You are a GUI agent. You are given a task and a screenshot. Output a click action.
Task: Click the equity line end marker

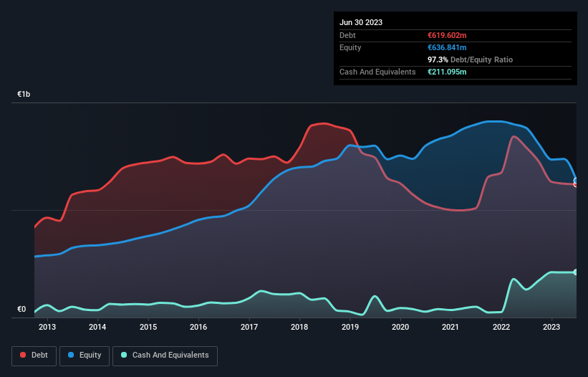[x=576, y=181]
